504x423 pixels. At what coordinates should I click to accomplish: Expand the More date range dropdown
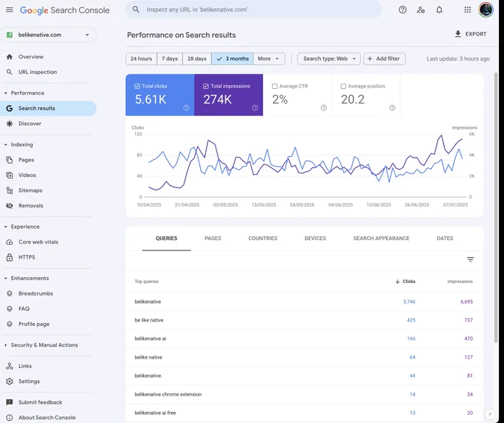(x=269, y=59)
